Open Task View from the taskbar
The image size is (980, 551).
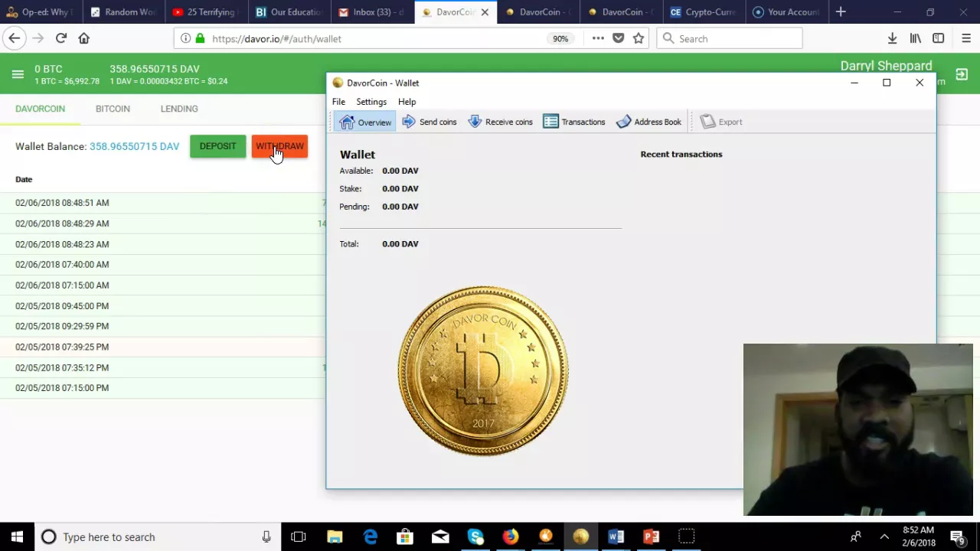tap(299, 536)
